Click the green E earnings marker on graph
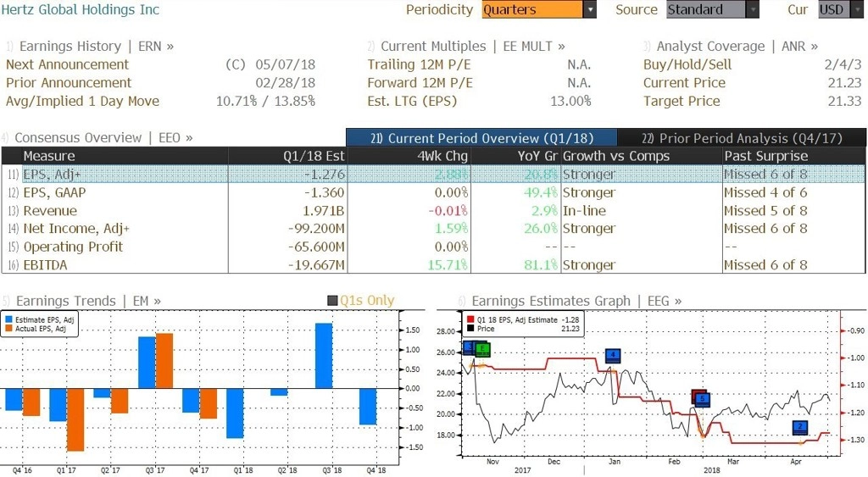Screen dimensions: 868x477 pyautogui.click(x=482, y=349)
